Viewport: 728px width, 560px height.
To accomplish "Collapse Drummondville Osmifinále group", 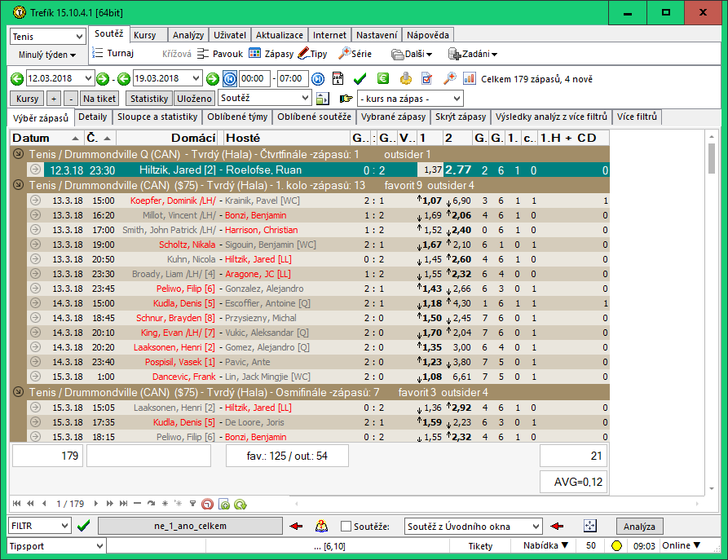I will coord(18,392).
